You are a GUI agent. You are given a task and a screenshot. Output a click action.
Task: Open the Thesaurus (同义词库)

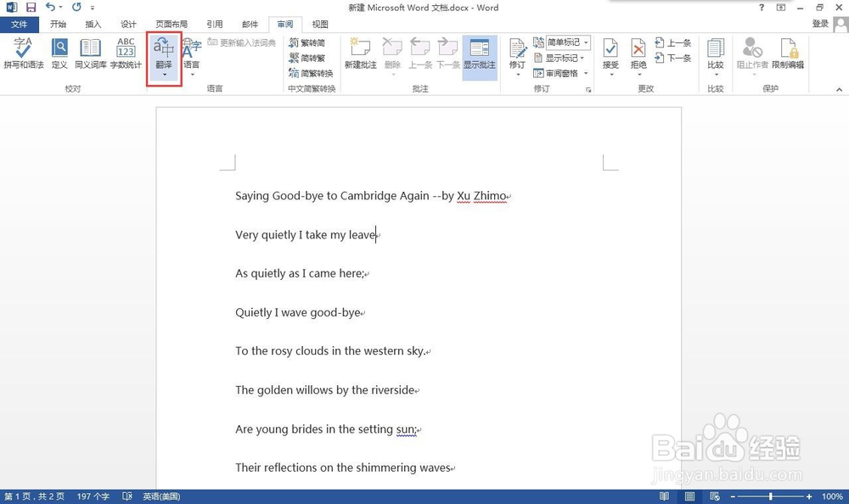coord(91,53)
